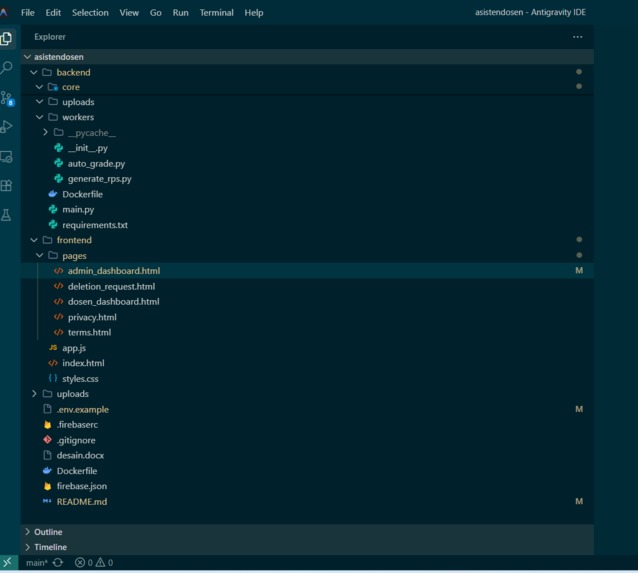The image size is (638, 573).
Task: Click the braces icon beside styles.css
Action: point(53,378)
